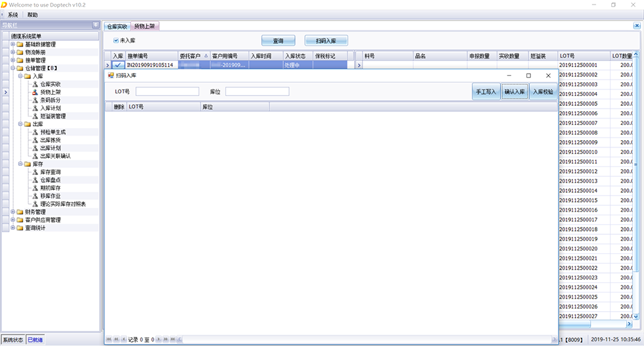This screenshot has width=644, height=346.
Task: Click the 扫码入库 dialog title icon
Action: pyautogui.click(x=111, y=76)
